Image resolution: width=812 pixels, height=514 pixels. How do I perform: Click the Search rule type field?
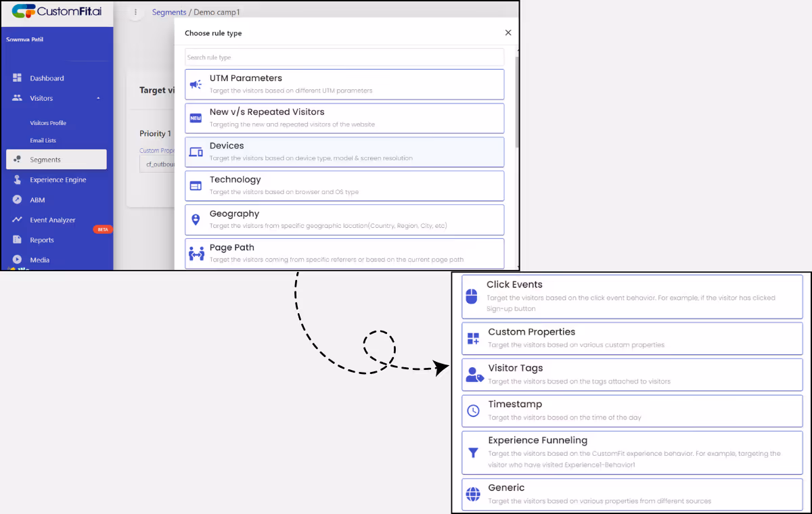point(345,57)
